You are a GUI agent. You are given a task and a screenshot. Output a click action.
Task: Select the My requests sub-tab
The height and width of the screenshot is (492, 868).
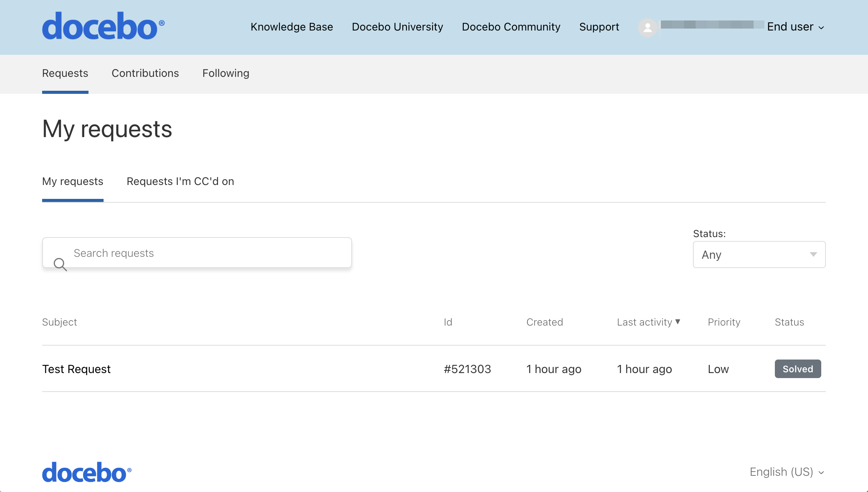coord(73,181)
